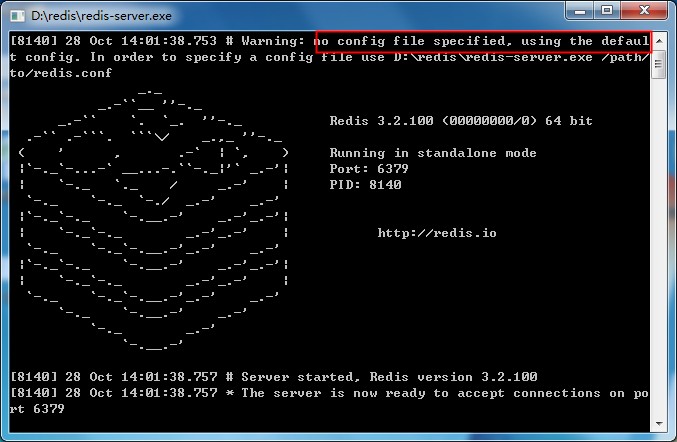Click the 'PID: 8140' line

coord(365,185)
